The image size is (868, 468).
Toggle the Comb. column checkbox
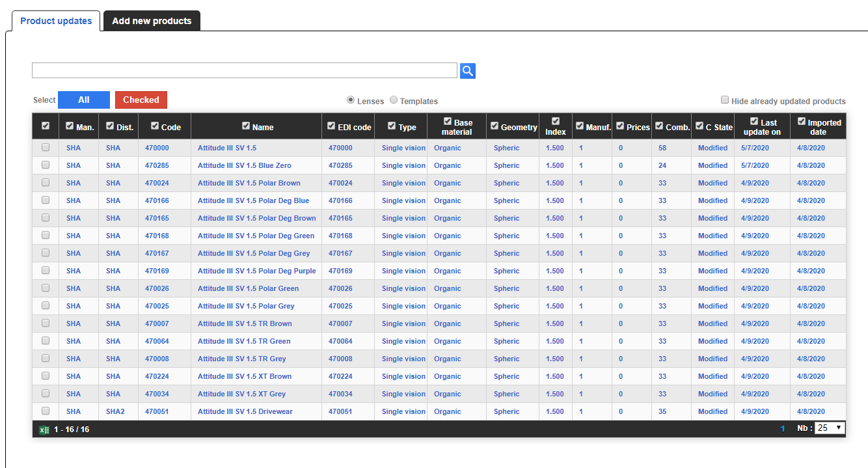point(659,126)
